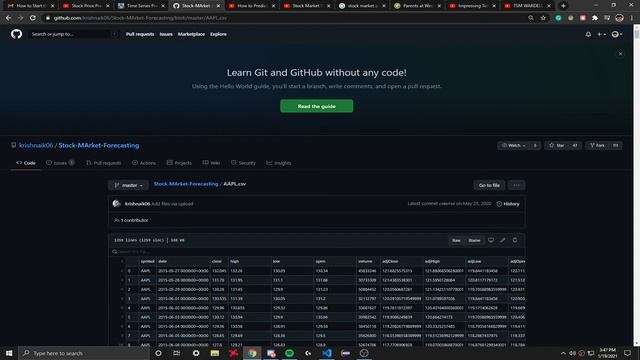Click the Windows taskbar search box
The image size is (640, 360).
[x=84, y=353]
